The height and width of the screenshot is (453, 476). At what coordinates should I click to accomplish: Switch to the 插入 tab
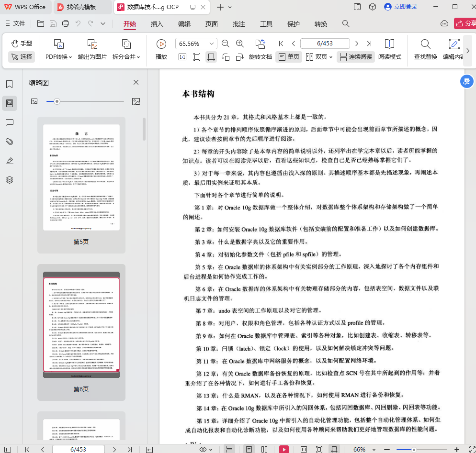(x=157, y=24)
